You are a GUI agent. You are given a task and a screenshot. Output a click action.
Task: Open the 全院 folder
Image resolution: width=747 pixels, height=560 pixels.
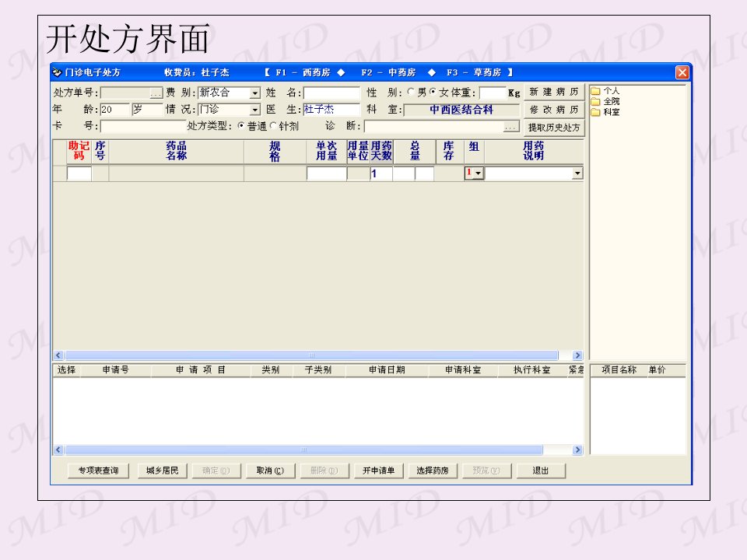pos(605,101)
